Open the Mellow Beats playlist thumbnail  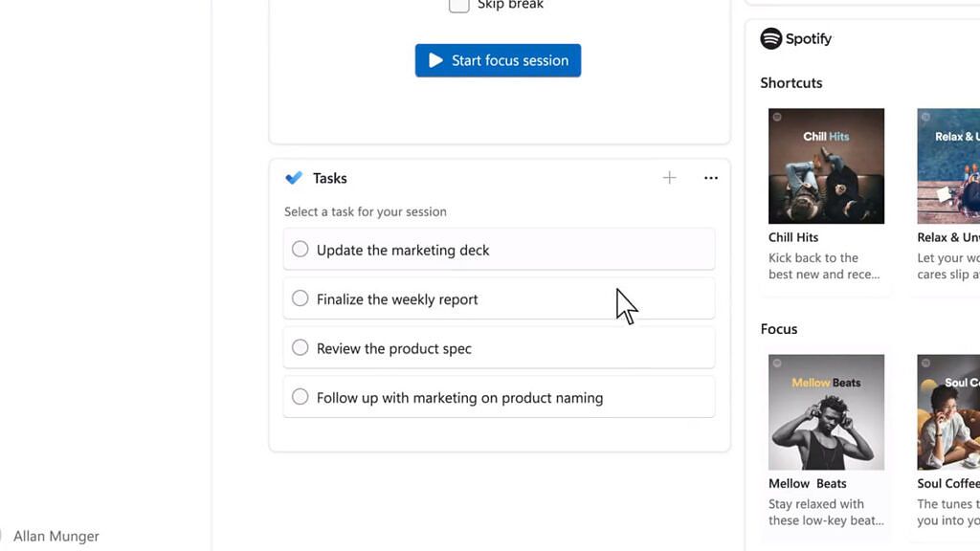point(826,411)
